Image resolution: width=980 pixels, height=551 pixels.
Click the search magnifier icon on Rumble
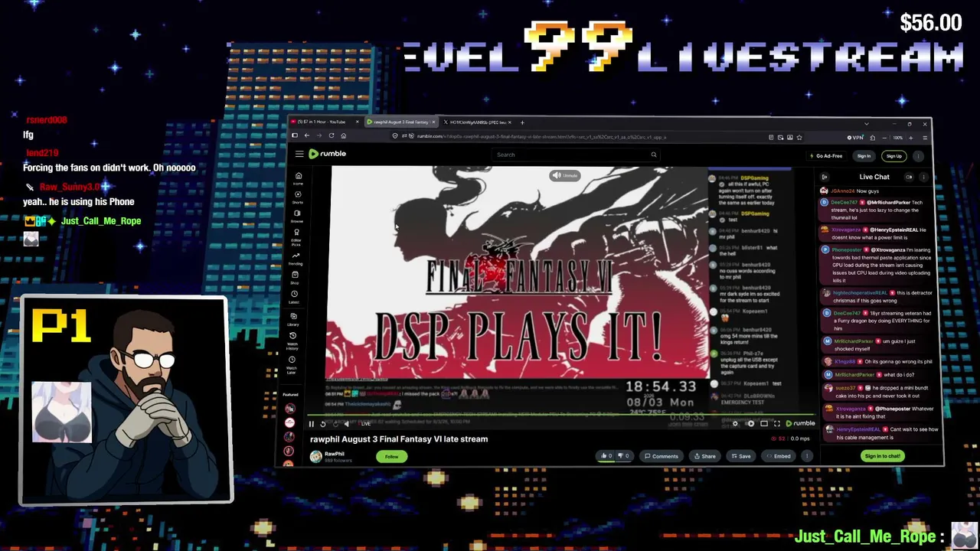click(x=654, y=155)
